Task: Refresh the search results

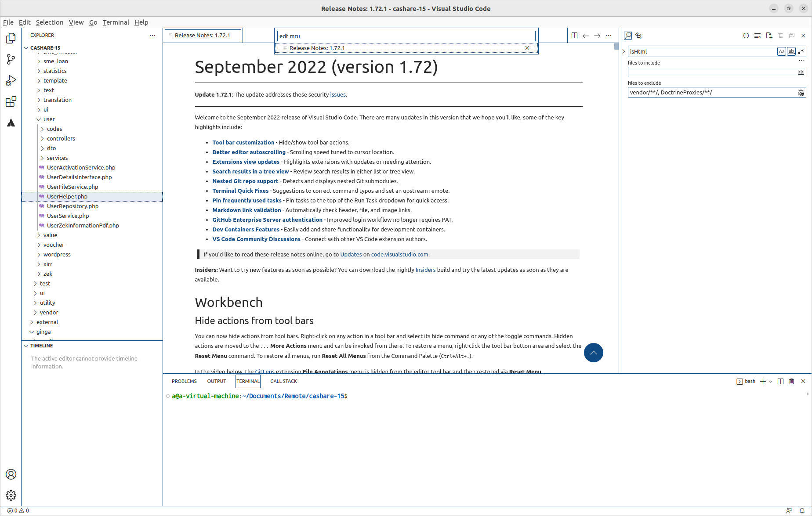Action: (746, 36)
